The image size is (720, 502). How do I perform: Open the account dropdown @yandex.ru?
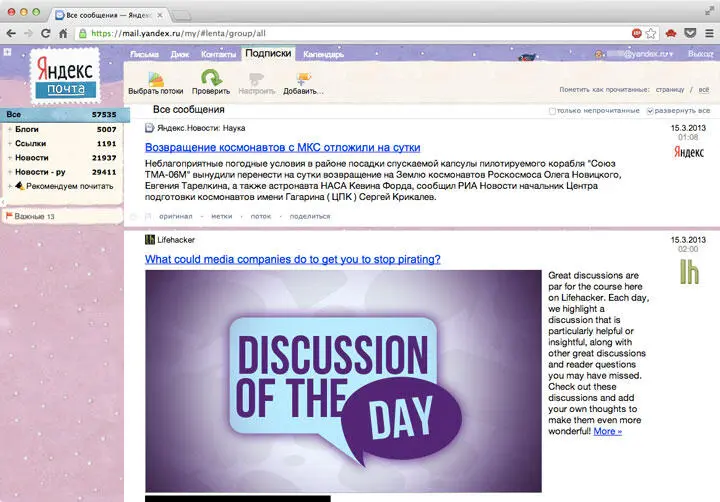[x=640, y=54]
